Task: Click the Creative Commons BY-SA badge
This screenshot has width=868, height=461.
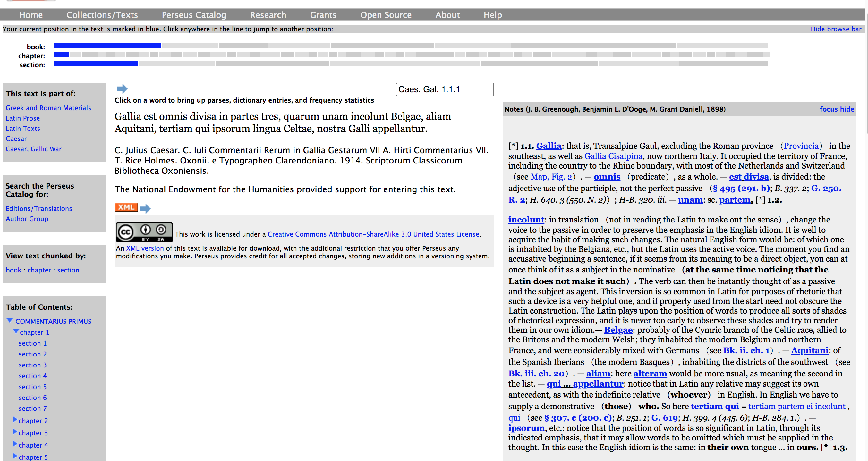Action: (x=144, y=232)
